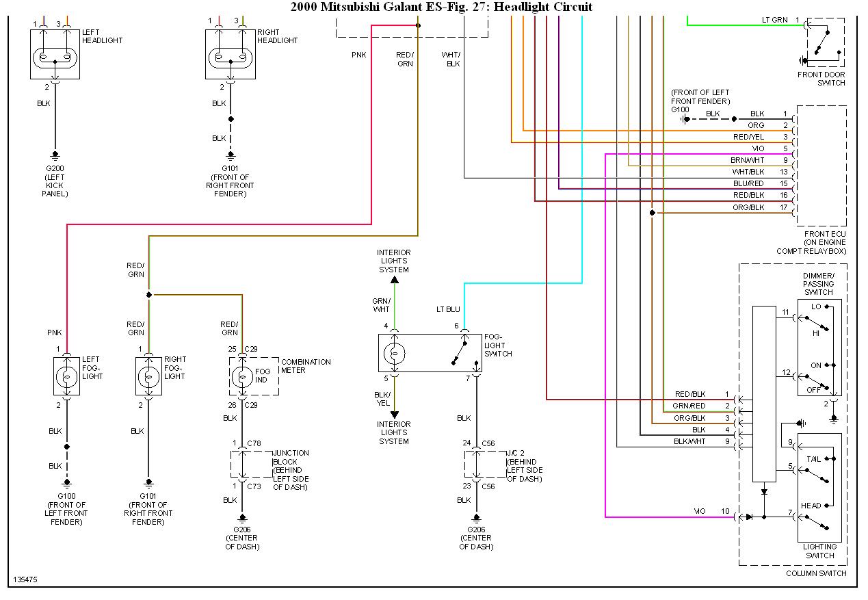Click the LIGHTING SWITCH label
This screenshot has width=868, height=600.
[x=819, y=551]
